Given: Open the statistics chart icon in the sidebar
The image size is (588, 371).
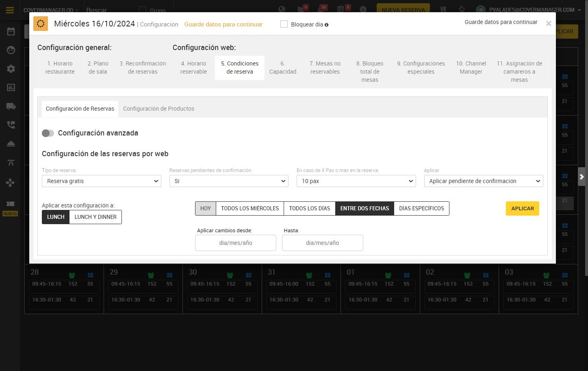Looking at the screenshot, I should coord(11,87).
